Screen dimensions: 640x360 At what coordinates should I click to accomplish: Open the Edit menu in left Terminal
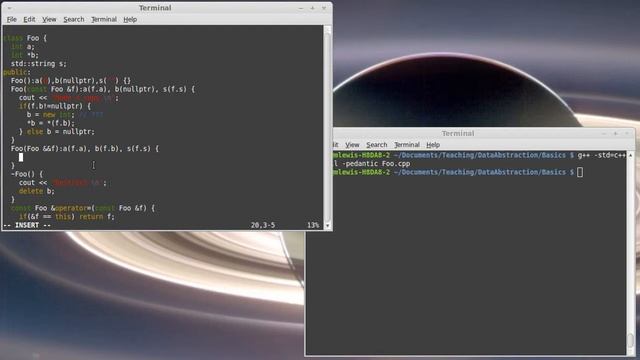click(x=29, y=19)
